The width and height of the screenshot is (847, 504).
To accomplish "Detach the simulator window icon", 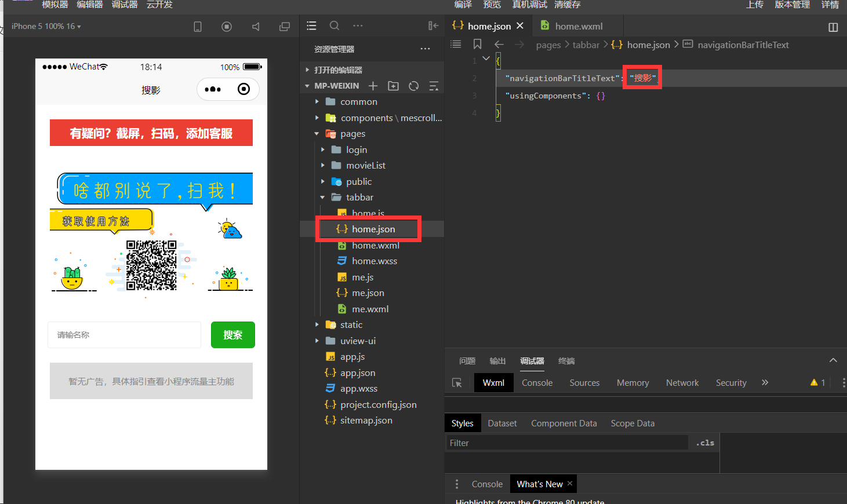I will tap(285, 27).
